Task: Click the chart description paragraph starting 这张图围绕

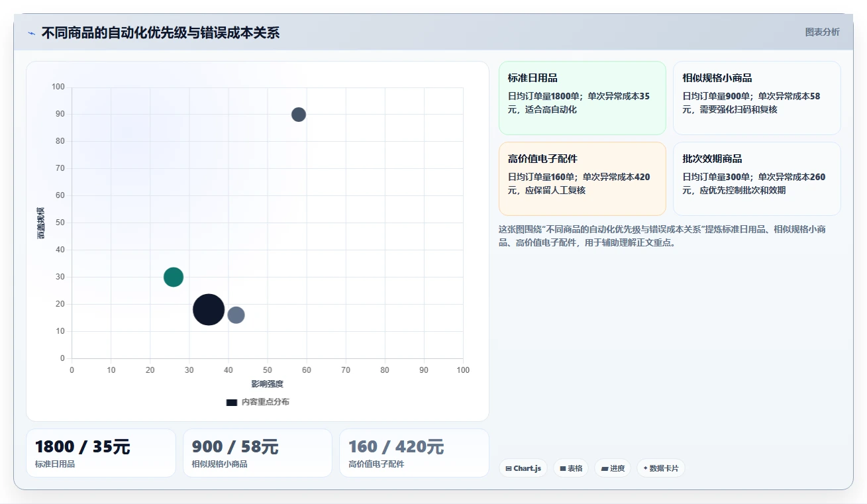Action: point(662,236)
